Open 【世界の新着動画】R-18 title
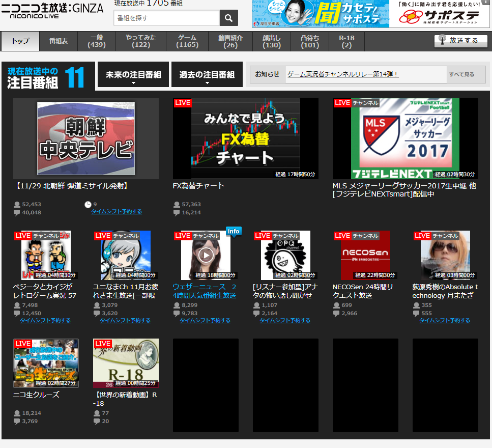The height and width of the screenshot is (448, 492). point(125,399)
